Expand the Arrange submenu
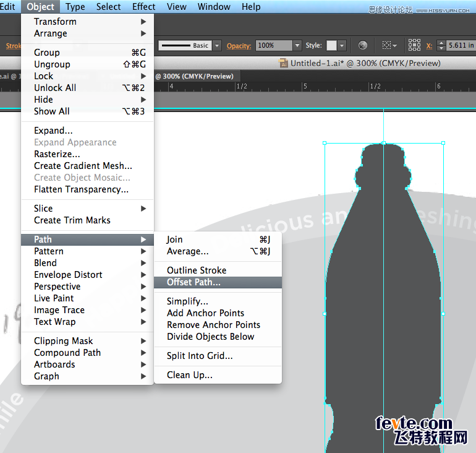Screen dimensions: 476x453 87,33
